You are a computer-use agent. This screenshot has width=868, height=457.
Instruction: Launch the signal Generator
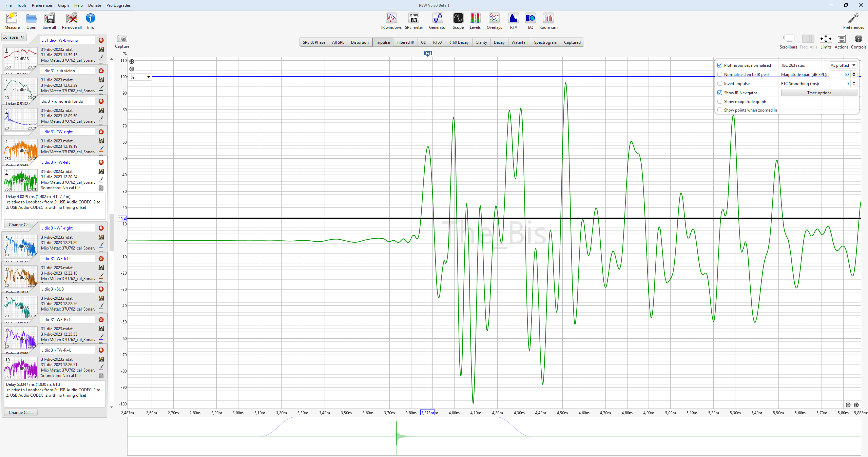point(438,21)
